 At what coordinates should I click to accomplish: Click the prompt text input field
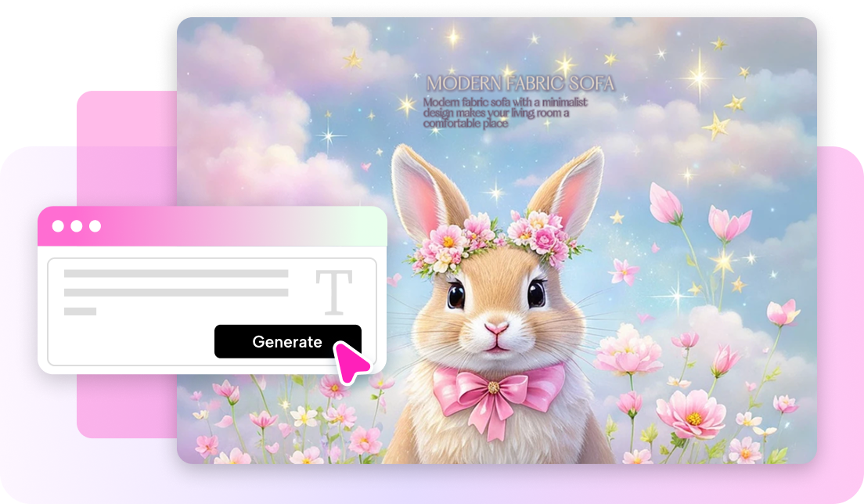[x=212, y=311]
